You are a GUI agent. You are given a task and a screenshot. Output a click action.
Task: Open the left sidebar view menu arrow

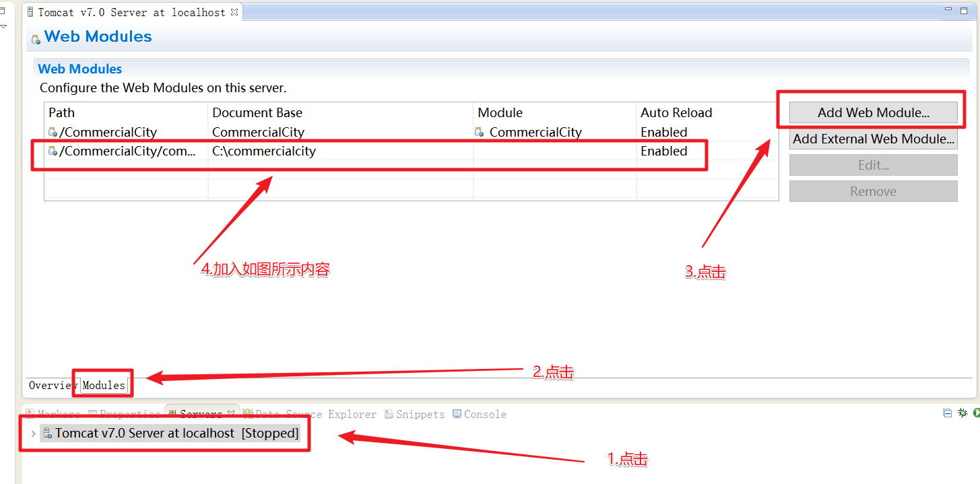[3, 26]
